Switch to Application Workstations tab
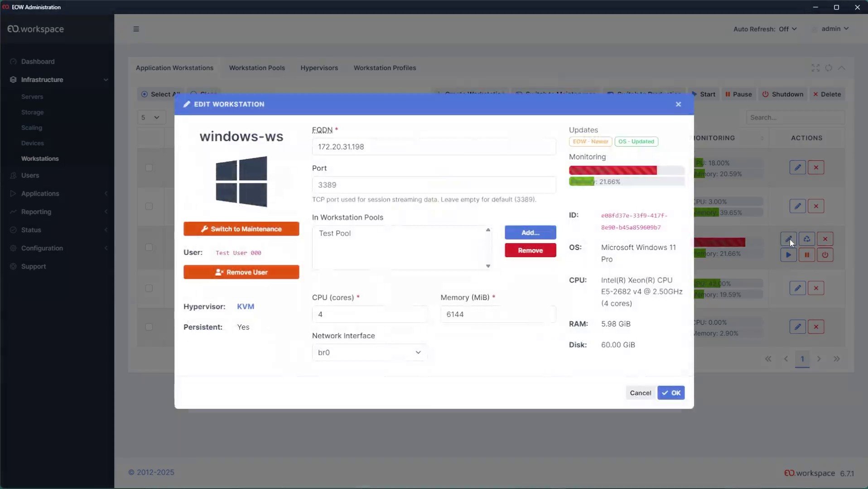This screenshot has height=489, width=868. [x=174, y=68]
